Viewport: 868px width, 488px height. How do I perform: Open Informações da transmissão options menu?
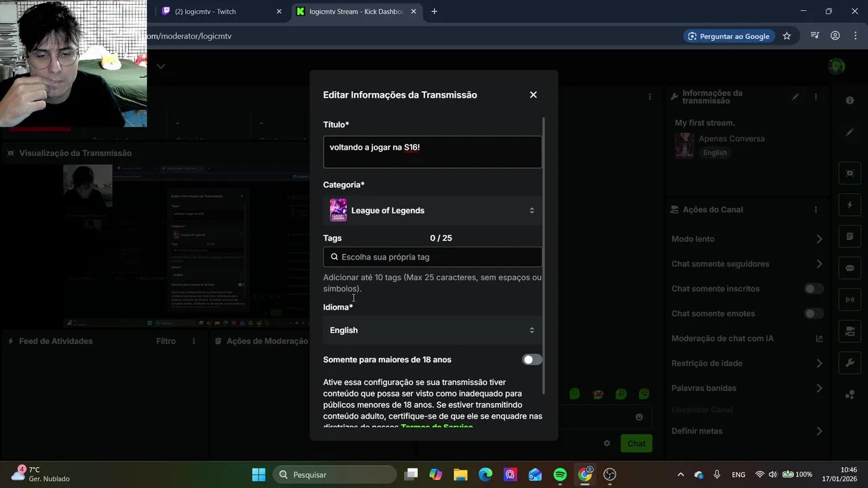pyautogui.click(x=816, y=97)
